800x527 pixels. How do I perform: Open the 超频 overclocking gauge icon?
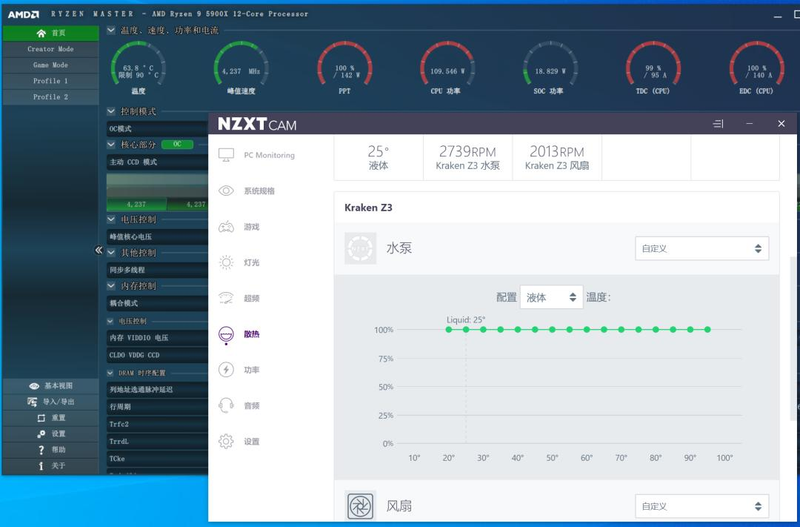pos(226,298)
